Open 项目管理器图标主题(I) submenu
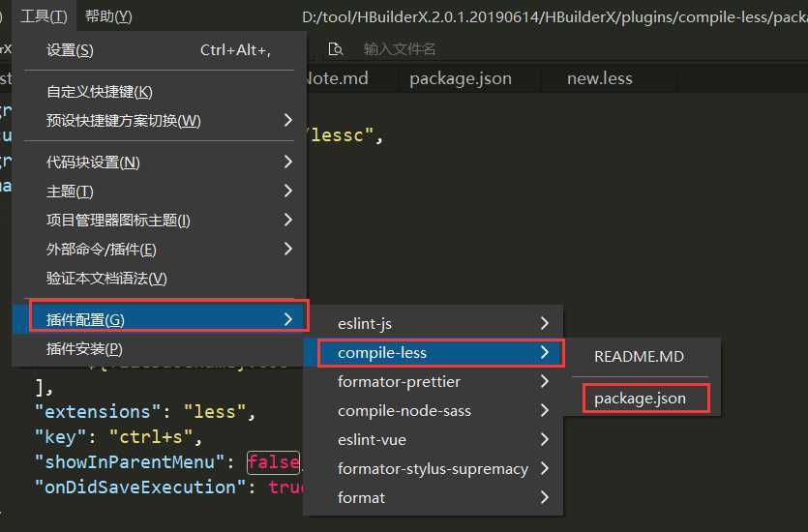The width and height of the screenshot is (808, 532). point(160,221)
